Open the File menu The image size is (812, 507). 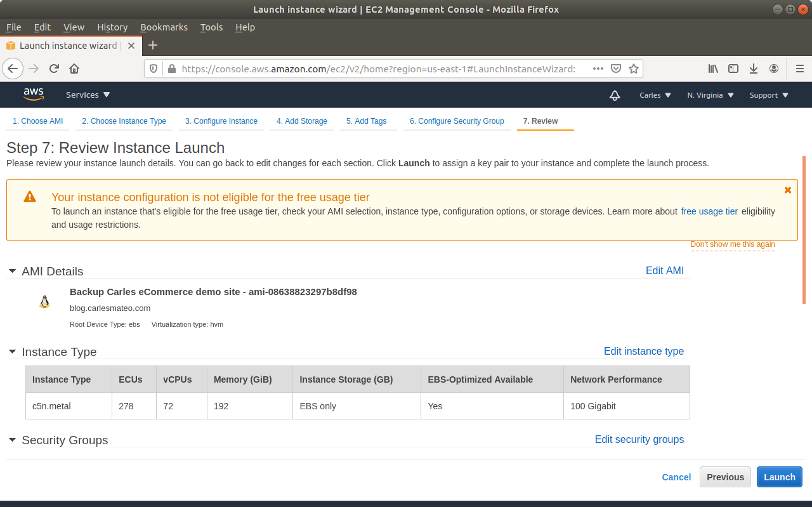click(x=13, y=27)
